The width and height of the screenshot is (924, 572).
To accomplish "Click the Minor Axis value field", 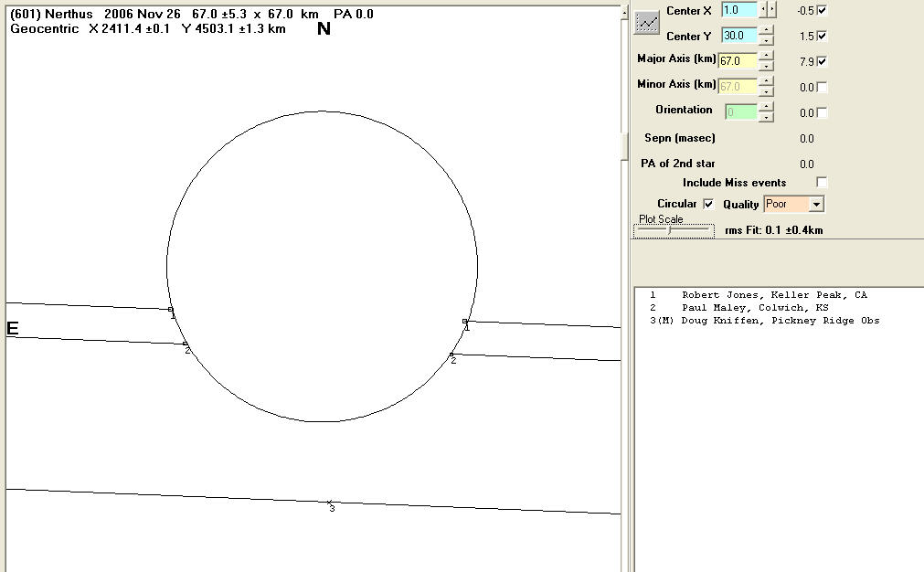I will point(738,87).
